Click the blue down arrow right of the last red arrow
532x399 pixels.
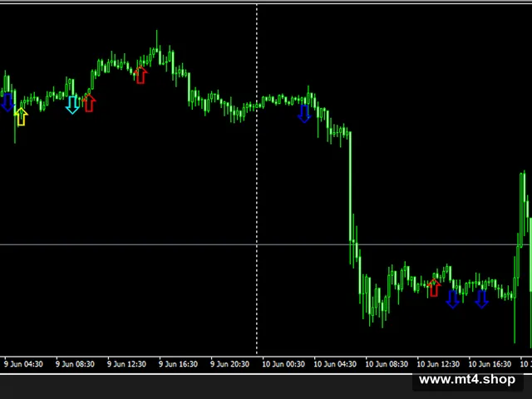[x=452, y=299]
